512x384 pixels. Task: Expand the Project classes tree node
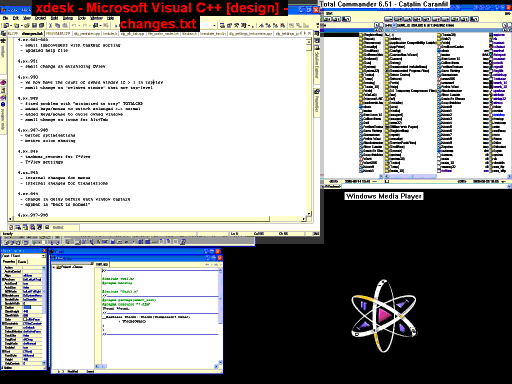(55, 267)
